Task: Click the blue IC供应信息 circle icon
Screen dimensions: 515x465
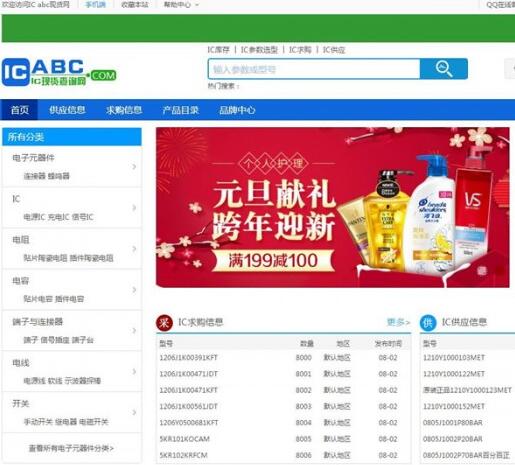Action: point(428,322)
